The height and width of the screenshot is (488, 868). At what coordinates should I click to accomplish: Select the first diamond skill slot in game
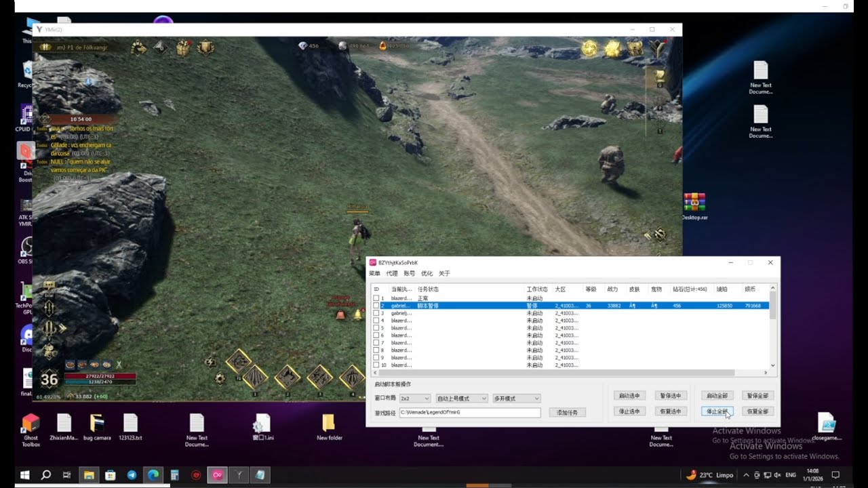[238, 361]
